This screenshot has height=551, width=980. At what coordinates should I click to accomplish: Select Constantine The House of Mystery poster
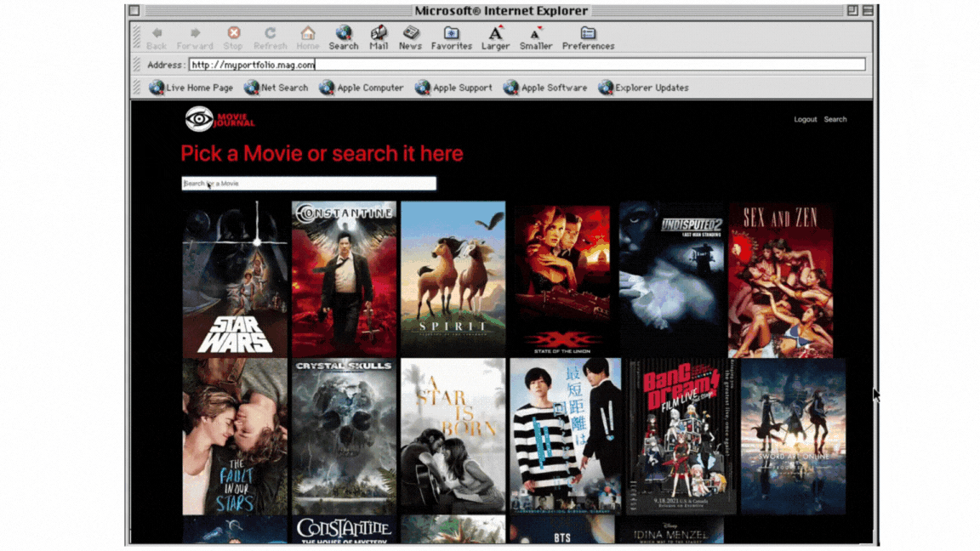344,530
